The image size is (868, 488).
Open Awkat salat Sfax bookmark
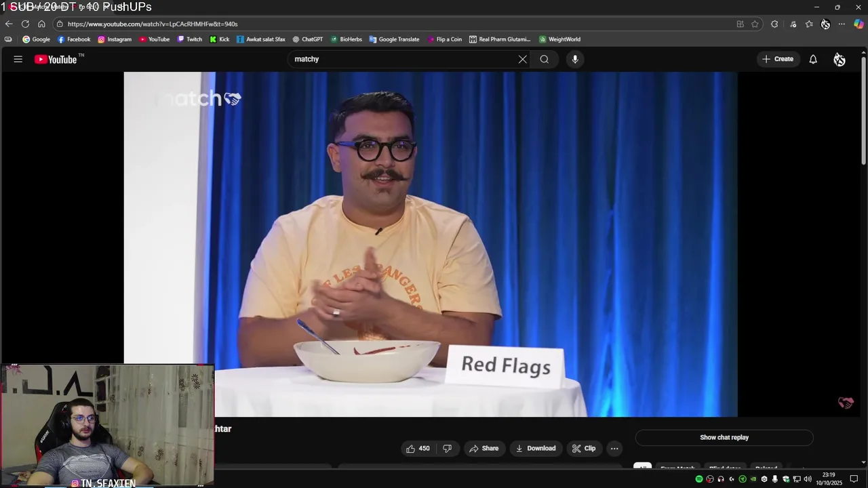point(261,39)
